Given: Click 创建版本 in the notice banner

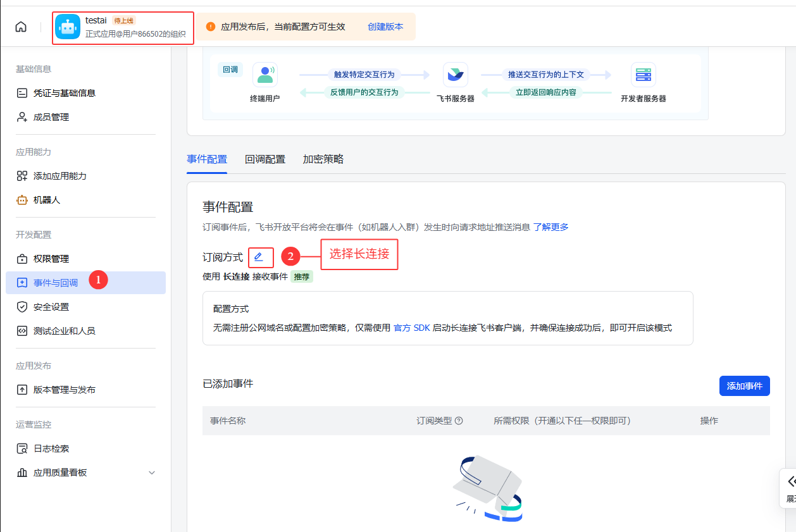Looking at the screenshot, I should [x=385, y=27].
